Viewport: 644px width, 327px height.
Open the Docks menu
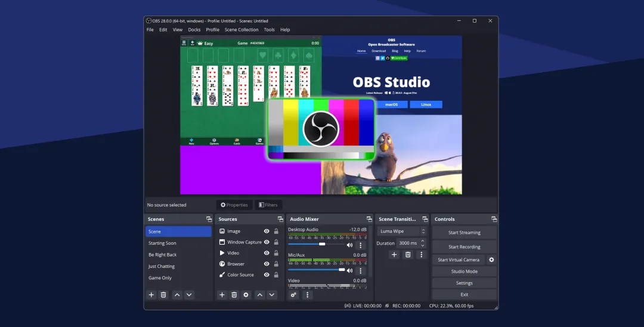tap(194, 30)
